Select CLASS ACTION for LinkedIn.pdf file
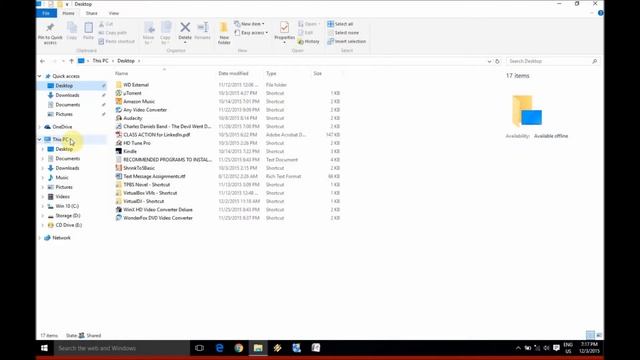Image resolution: width=640 pixels, height=360 pixels. 156,135
